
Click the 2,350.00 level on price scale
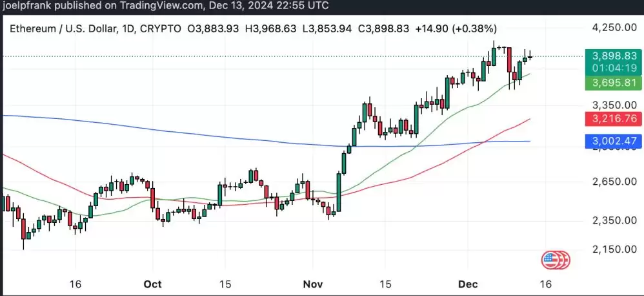point(612,220)
